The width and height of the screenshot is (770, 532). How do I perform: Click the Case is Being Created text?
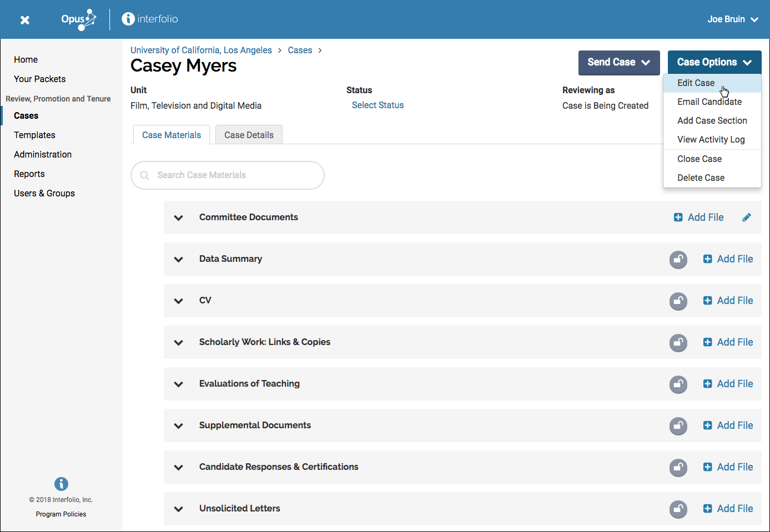605,106
